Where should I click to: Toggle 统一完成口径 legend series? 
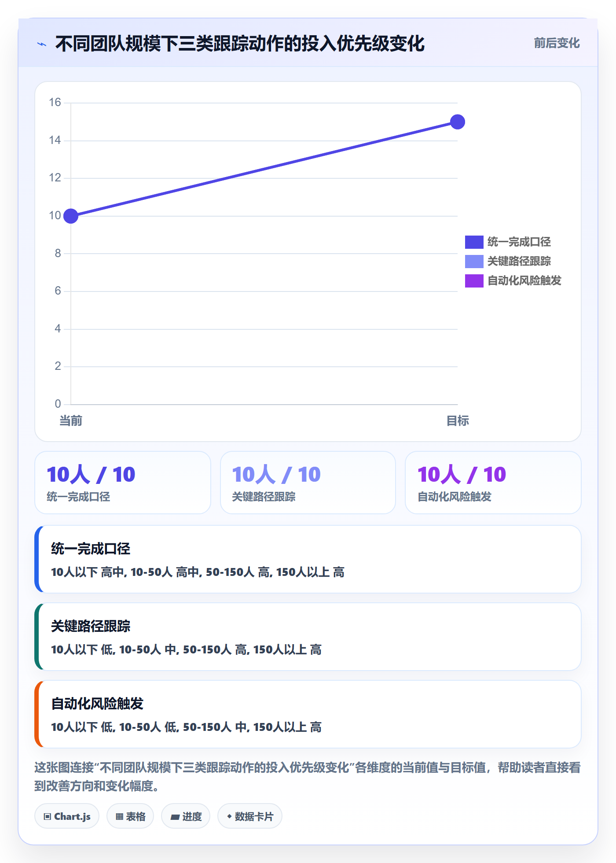pos(508,242)
